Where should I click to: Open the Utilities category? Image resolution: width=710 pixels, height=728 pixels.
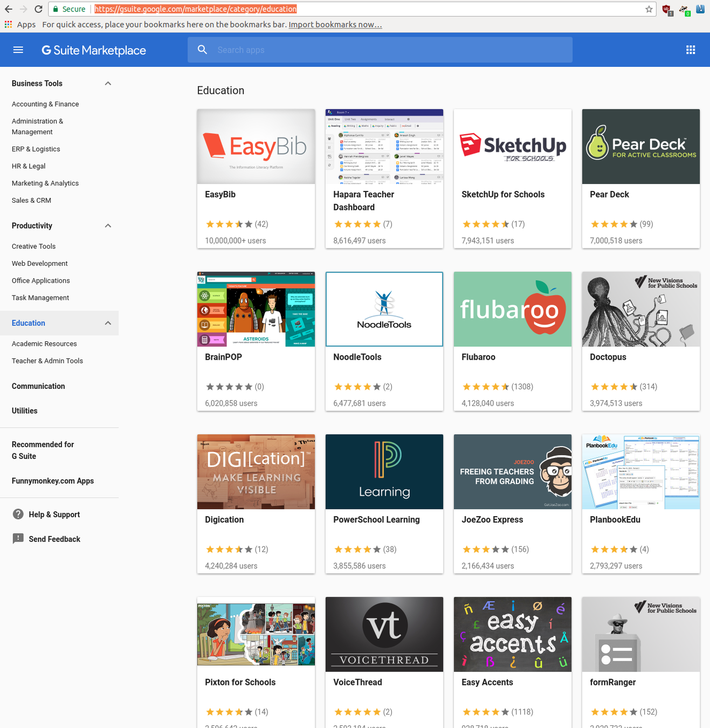(25, 410)
